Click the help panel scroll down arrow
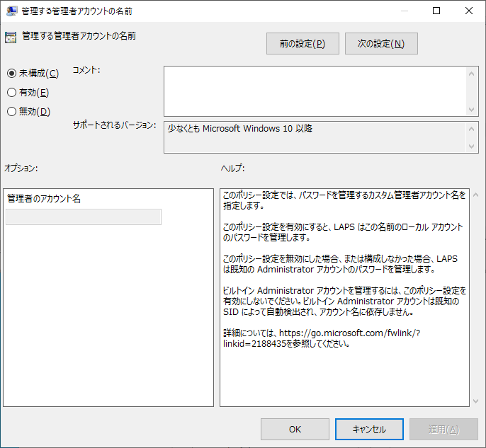This screenshot has width=486, height=448. pos(475,401)
